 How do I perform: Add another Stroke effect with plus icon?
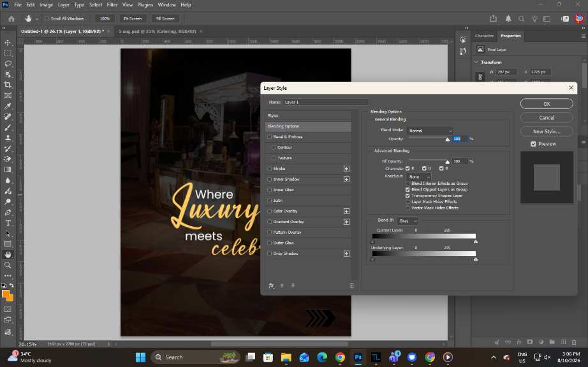coord(346,169)
